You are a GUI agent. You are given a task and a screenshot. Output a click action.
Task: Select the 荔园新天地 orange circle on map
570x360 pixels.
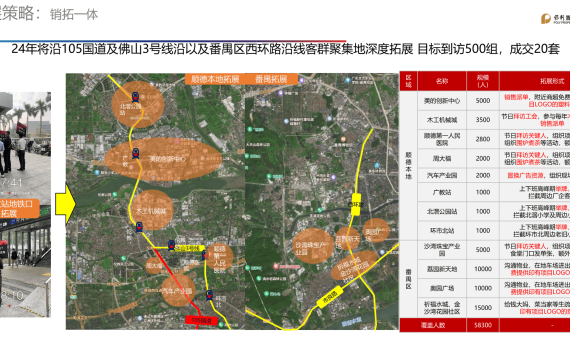348,239
